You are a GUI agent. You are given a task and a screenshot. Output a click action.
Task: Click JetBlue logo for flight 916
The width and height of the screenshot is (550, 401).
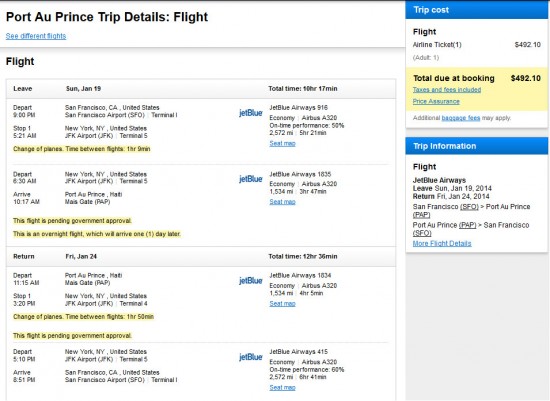pyautogui.click(x=250, y=113)
